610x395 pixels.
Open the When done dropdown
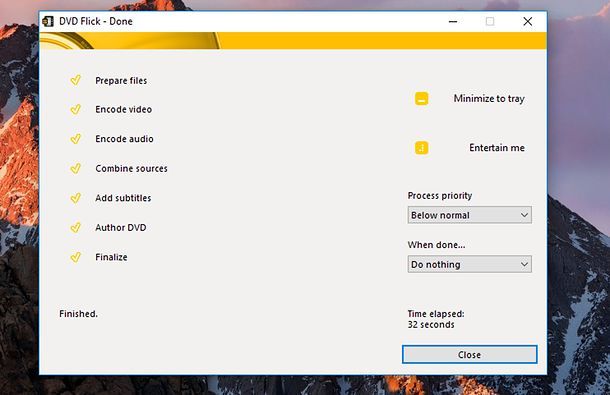[470, 264]
